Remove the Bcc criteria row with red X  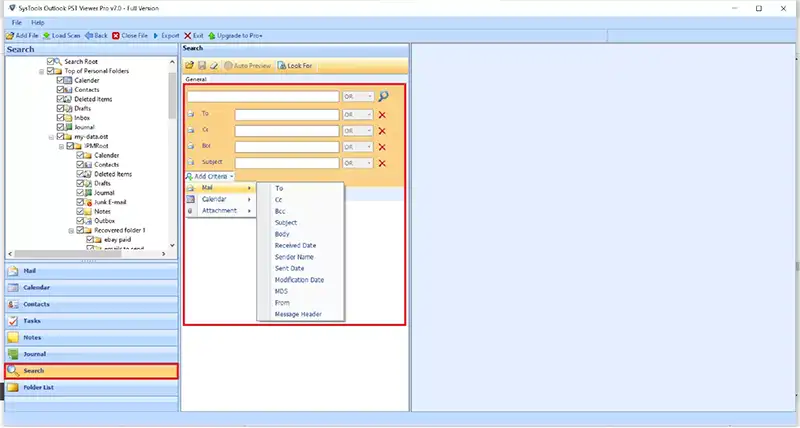click(382, 147)
